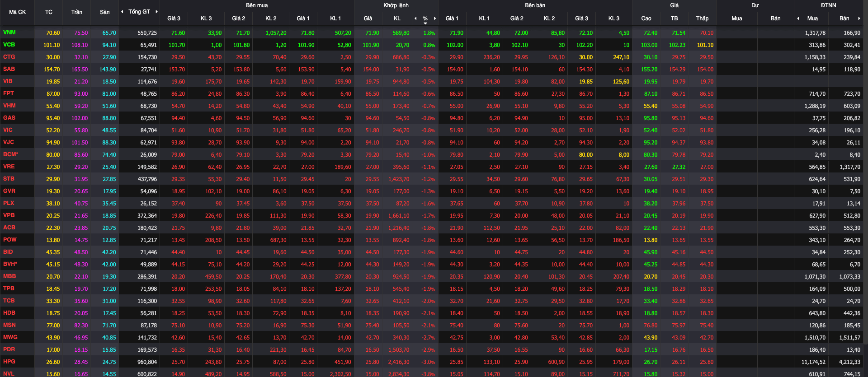Click the Cao column header
868x377 pixels.
[646, 19]
